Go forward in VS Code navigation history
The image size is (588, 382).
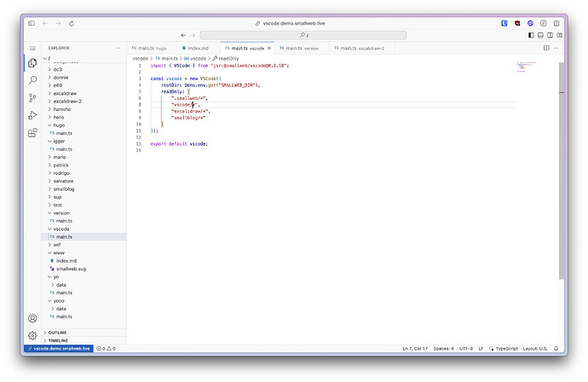[x=193, y=35]
